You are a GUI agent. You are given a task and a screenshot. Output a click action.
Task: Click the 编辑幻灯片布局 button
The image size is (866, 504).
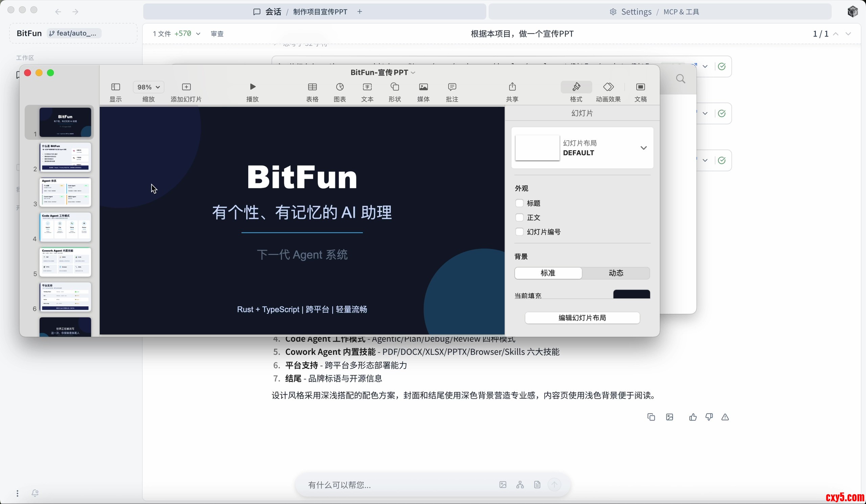582,317
